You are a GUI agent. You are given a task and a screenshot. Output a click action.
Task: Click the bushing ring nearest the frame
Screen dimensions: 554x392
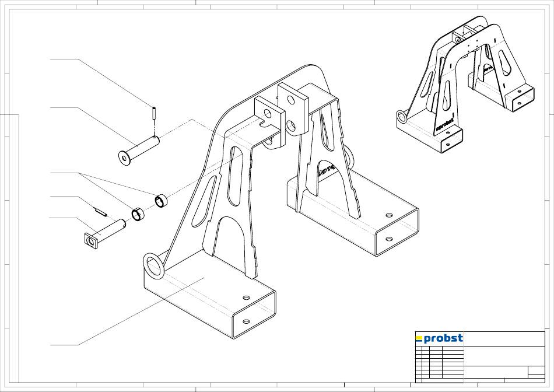(x=161, y=201)
